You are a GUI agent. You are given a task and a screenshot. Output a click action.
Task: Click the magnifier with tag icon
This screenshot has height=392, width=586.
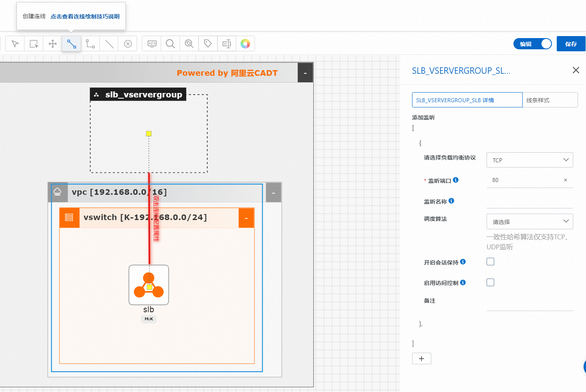tap(189, 44)
